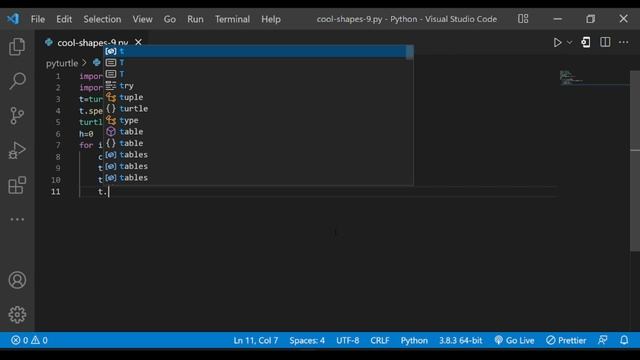Click the VS Code logo icon
Viewport: 640px width, 360px height.
[13, 19]
